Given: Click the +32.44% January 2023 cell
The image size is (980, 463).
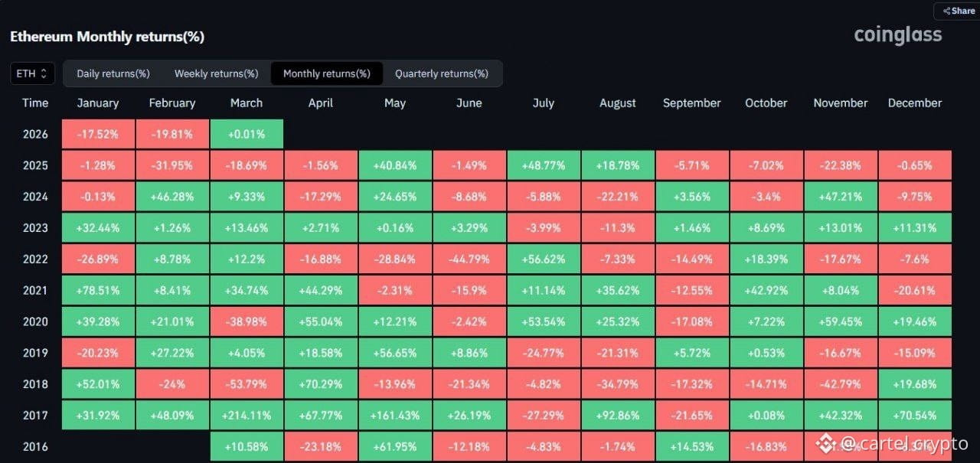Looking at the screenshot, I should pyautogui.click(x=98, y=228).
